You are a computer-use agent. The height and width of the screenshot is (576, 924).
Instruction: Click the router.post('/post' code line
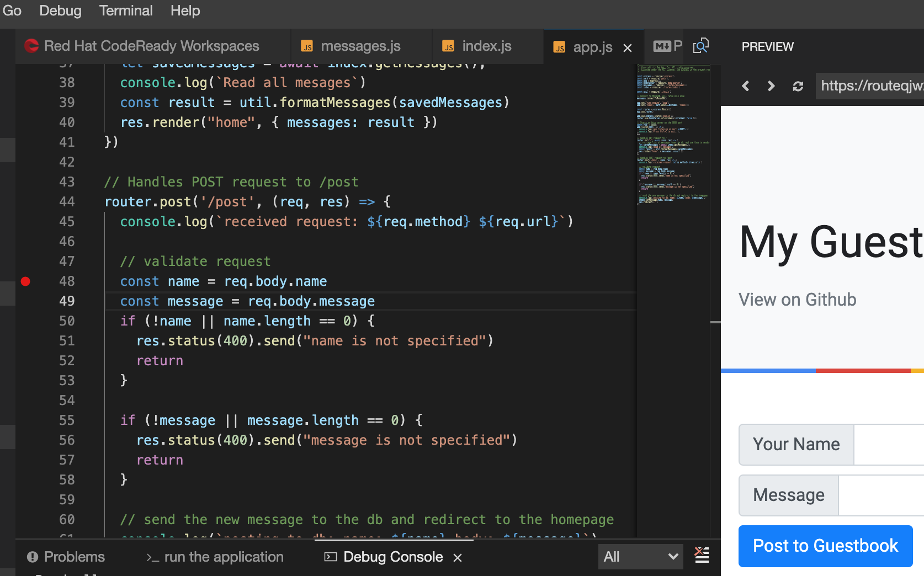coord(248,202)
